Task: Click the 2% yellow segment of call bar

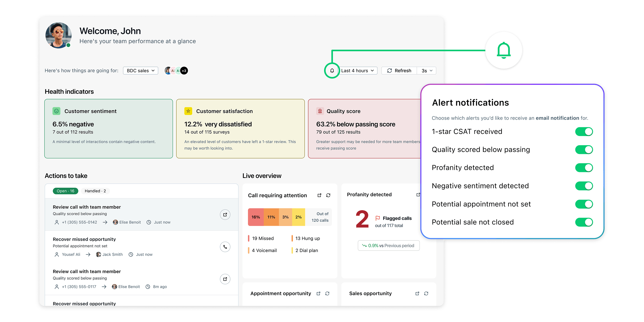Action: point(299,217)
